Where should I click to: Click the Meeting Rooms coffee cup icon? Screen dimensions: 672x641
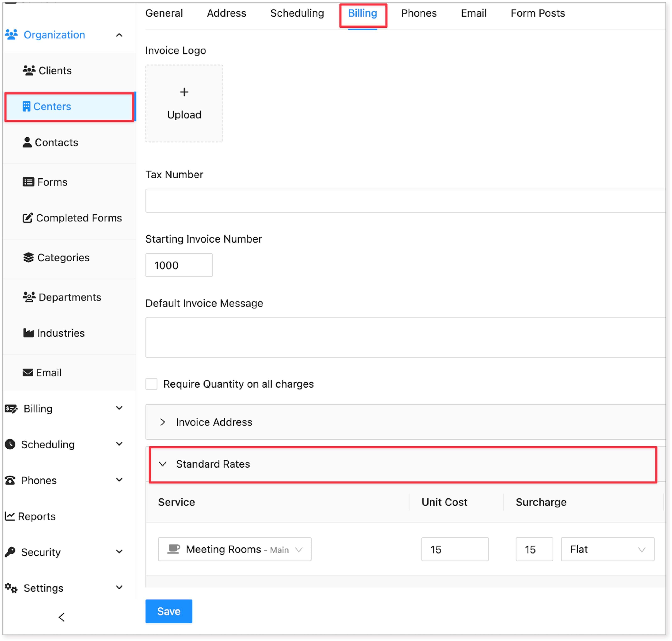coord(174,549)
